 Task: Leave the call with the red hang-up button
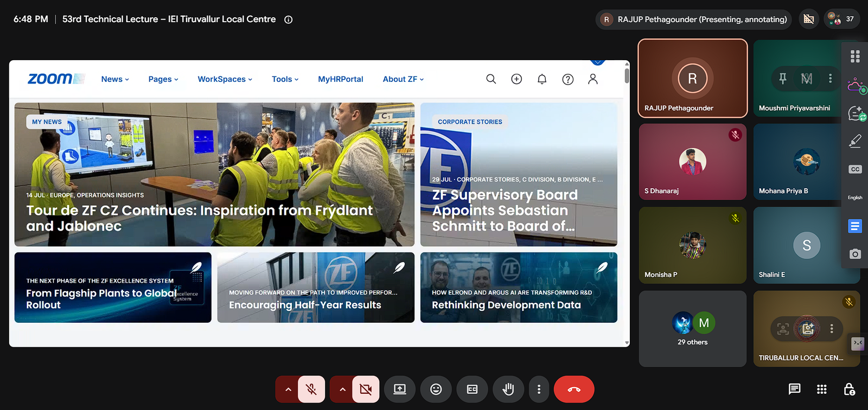click(x=574, y=389)
